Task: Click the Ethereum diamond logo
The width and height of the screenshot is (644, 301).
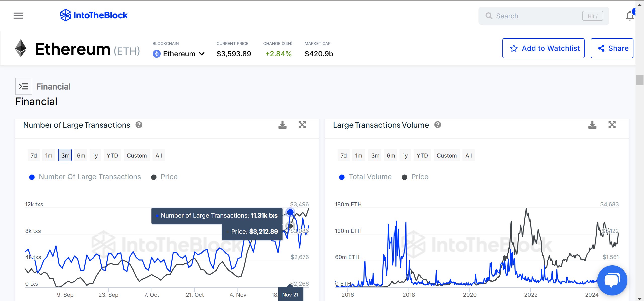Action: (x=21, y=48)
